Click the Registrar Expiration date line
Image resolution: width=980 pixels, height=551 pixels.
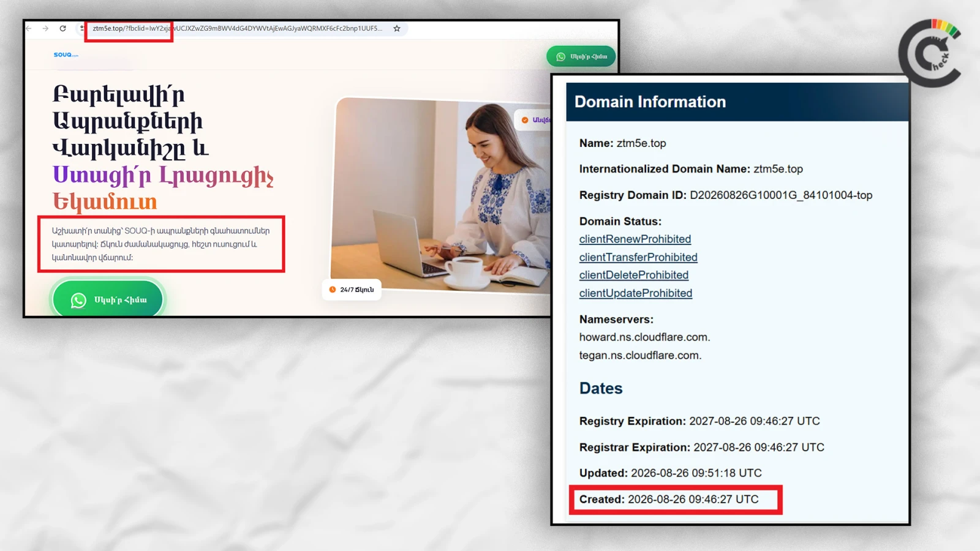[701, 448]
